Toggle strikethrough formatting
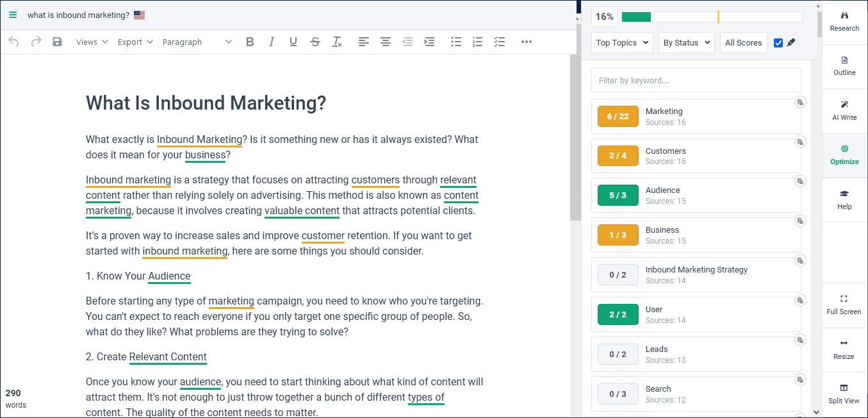Image resolution: width=868 pixels, height=418 pixels. [x=315, y=41]
